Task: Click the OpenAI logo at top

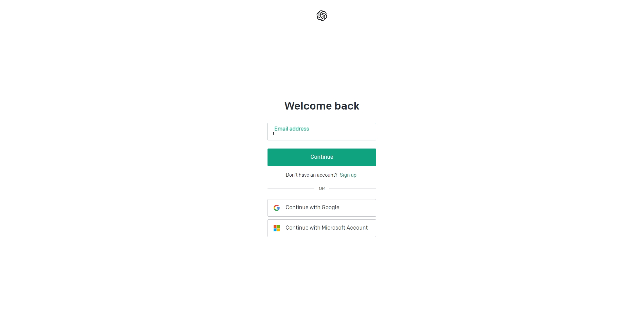Action: (x=321, y=16)
